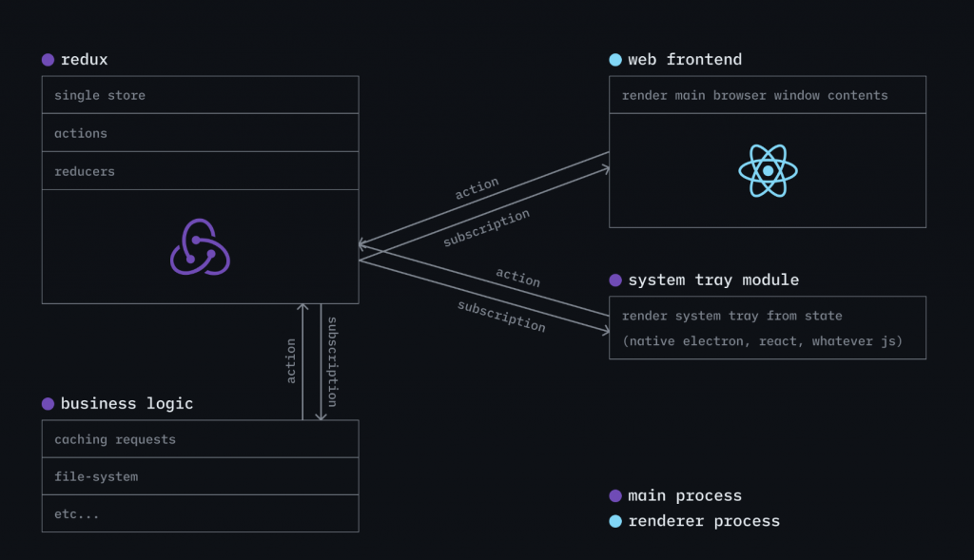Image resolution: width=974 pixels, height=560 pixels.
Task: Click the purple dot beside business logic
Action: pos(48,403)
